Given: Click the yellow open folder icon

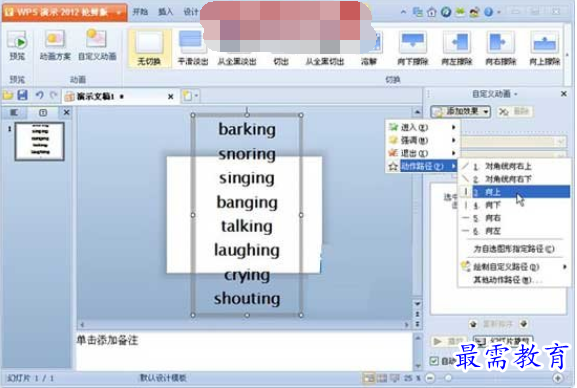Looking at the screenshot, I should (8, 96).
